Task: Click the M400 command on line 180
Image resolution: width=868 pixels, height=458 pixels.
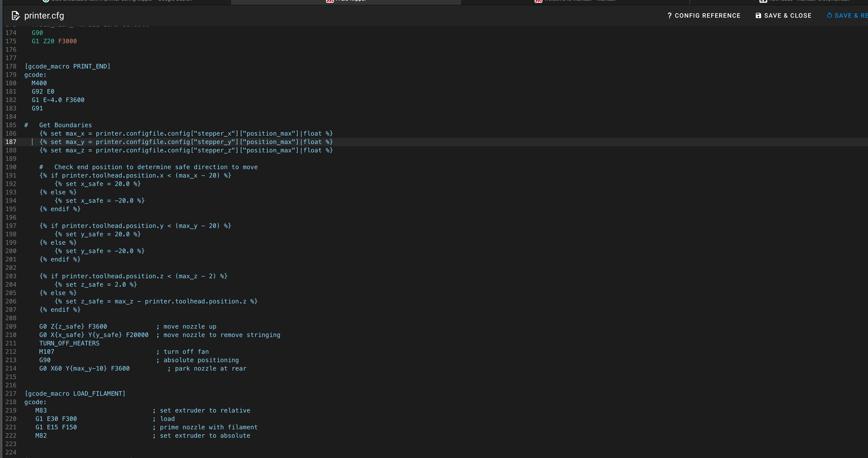Action: pos(39,83)
